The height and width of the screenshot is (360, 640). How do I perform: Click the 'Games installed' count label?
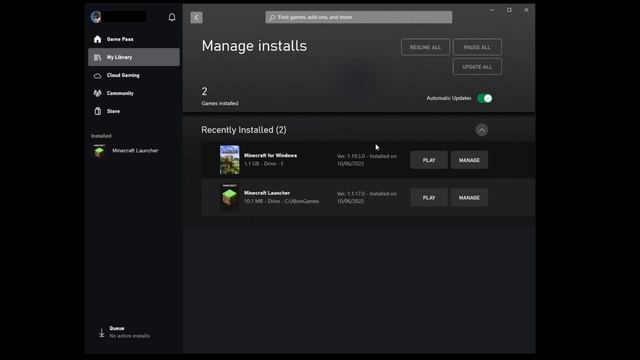click(x=220, y=103)
